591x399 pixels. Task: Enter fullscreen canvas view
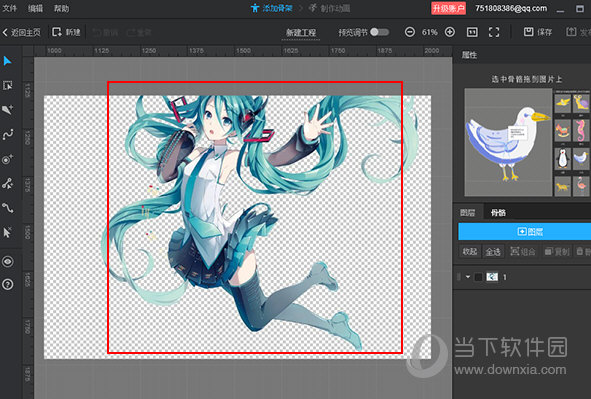pos(494,32)
